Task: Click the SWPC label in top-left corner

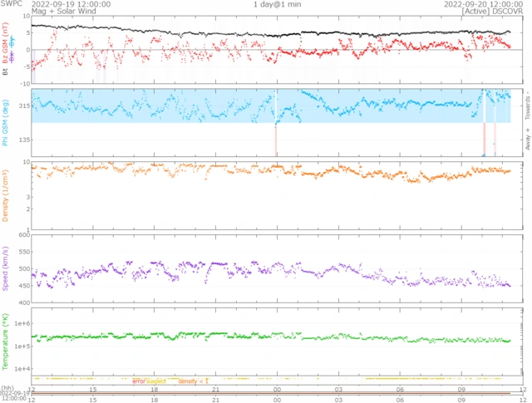Action: point(12,4)
